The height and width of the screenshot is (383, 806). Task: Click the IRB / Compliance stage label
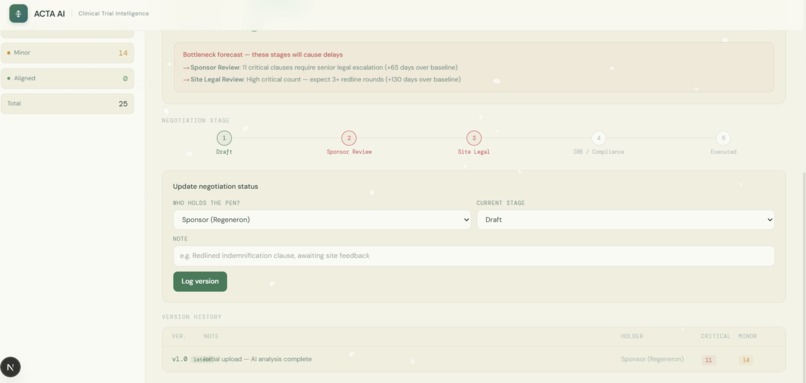(x=598, y=152)
